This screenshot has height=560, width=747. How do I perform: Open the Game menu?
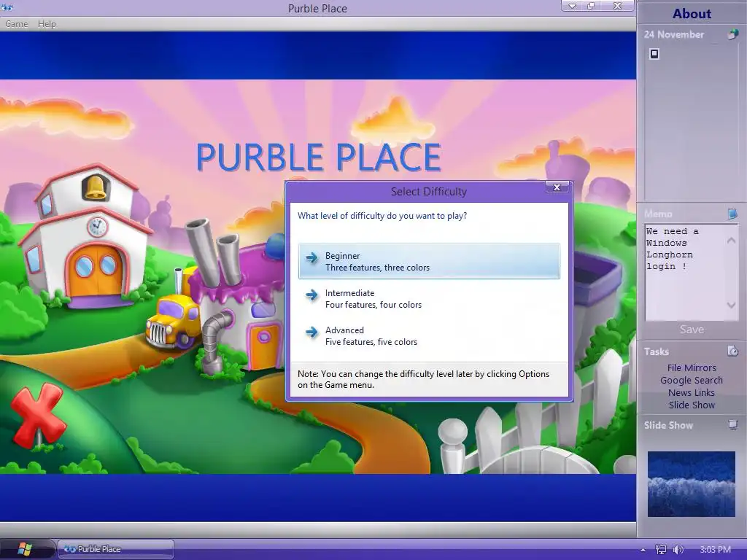pos(16,24)
